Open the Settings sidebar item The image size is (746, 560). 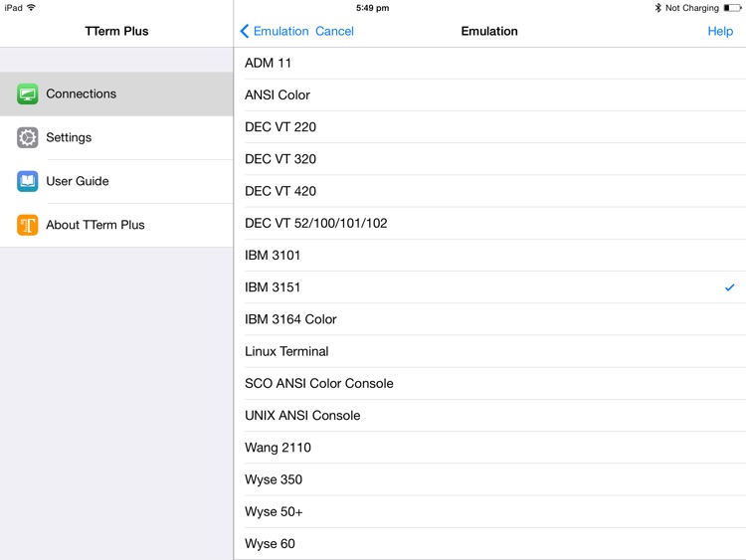116,137
